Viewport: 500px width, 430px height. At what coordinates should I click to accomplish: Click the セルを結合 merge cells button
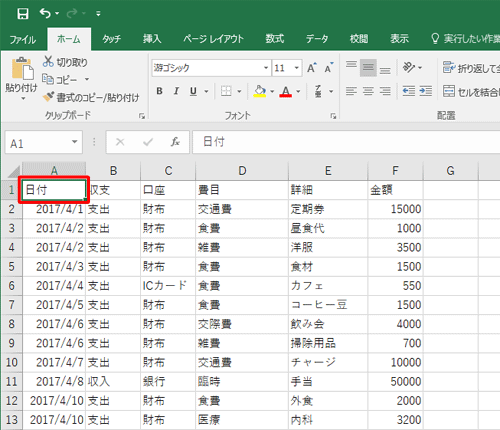click(471, 91)
